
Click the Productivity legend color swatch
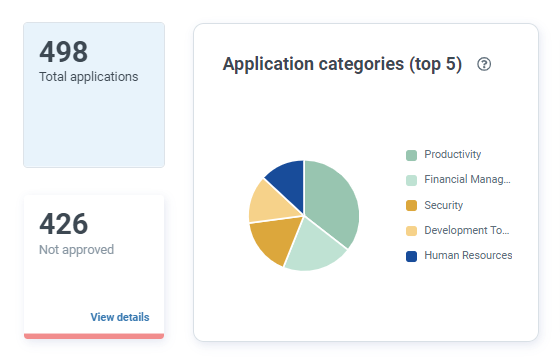[x=411, y=155]
